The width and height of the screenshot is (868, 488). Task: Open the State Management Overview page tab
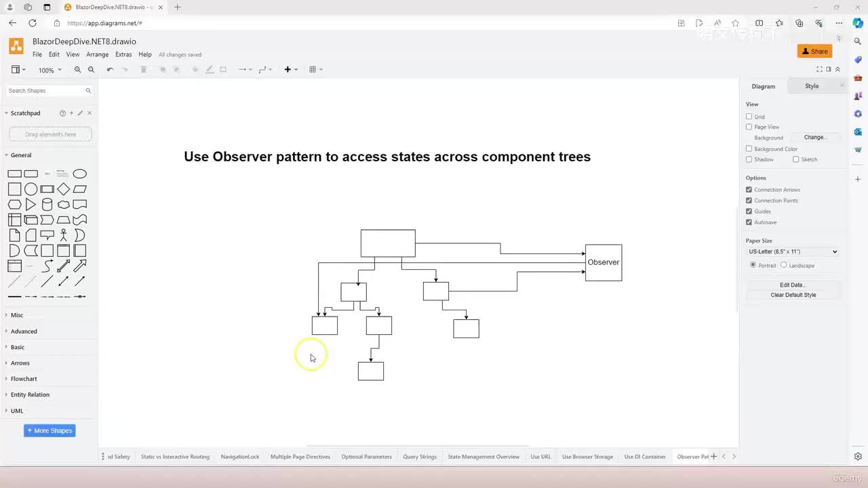coord(484,457)
